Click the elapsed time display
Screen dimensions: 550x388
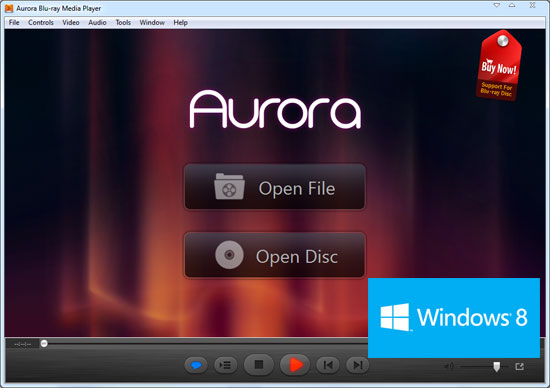(22, 344)
